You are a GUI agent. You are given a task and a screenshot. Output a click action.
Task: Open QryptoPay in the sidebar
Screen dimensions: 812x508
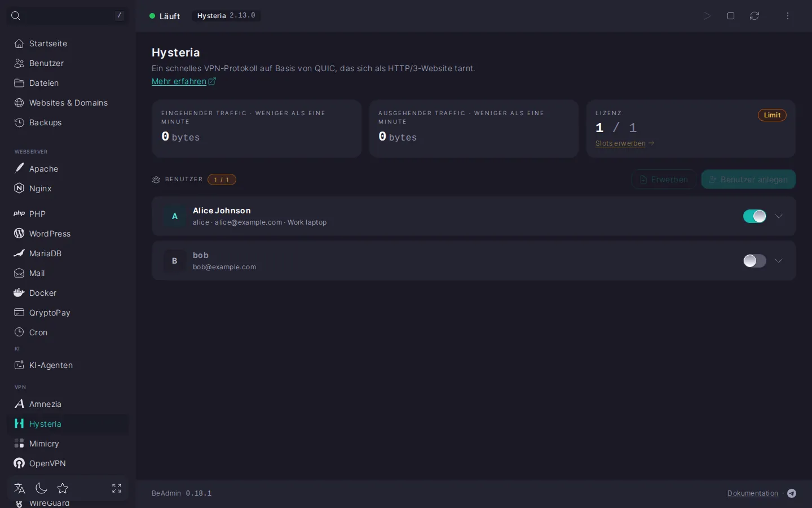(x=68, y=313)
